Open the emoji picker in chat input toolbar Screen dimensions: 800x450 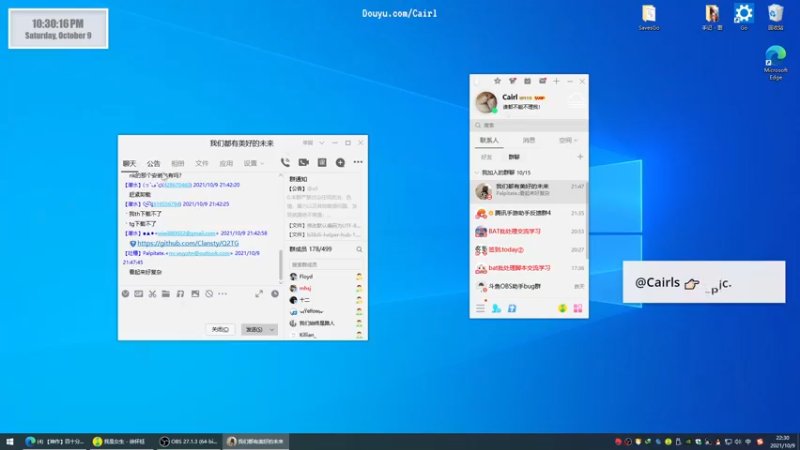coord(126,294)
